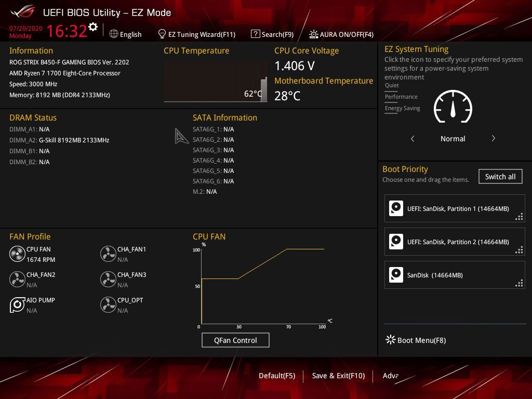Toggle AURA ON/OFF lighting
The width and height of the screenshot is (532, 399).
[x=341, y=34]
